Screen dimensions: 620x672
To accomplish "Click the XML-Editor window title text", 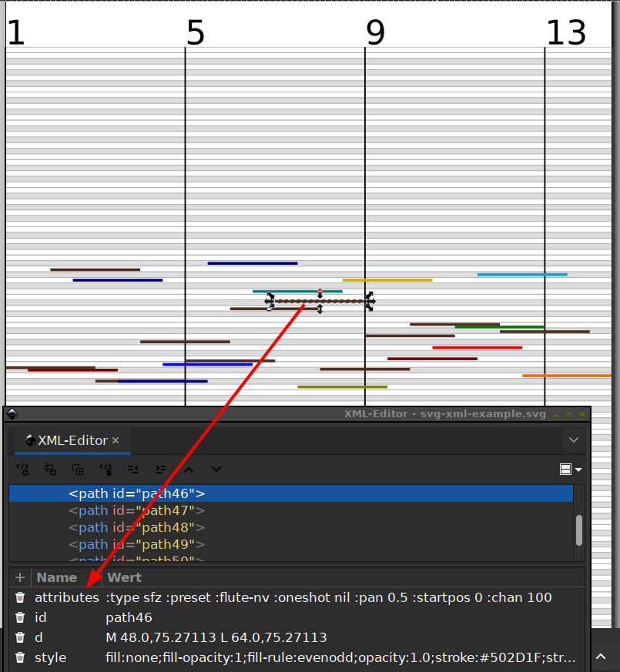I will 445,414.
